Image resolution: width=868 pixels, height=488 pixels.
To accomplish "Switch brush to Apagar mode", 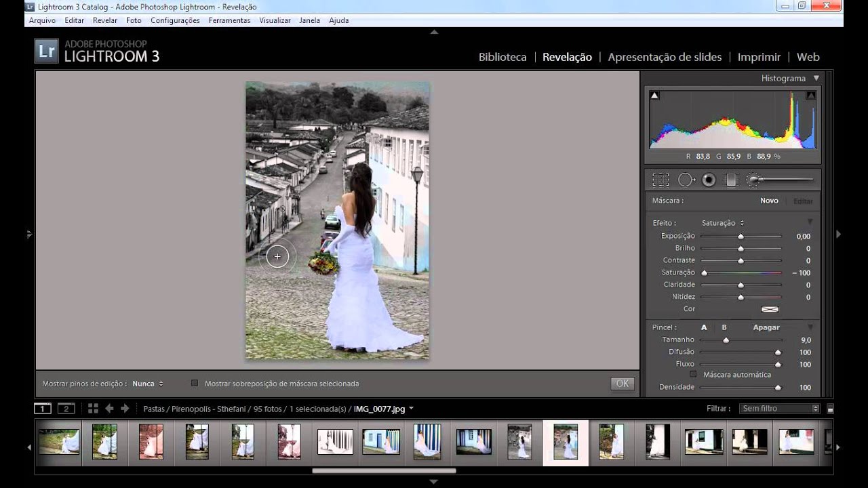I will [x=766, y=327].
